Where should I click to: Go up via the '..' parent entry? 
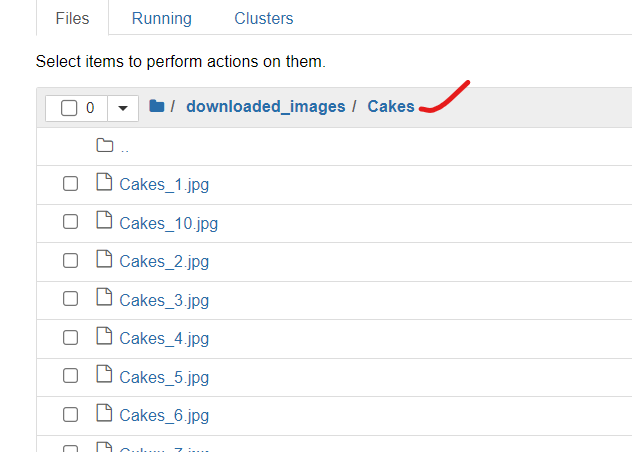coord(124,147)
